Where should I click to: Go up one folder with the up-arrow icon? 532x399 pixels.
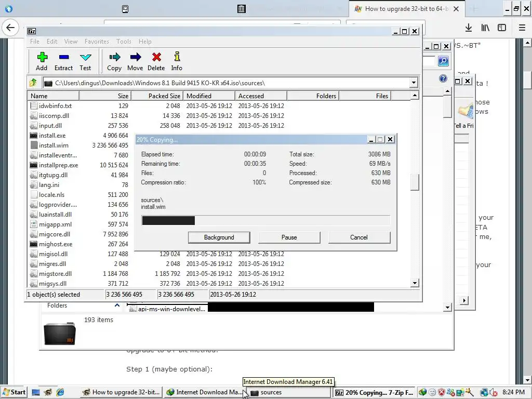point(33,83)
